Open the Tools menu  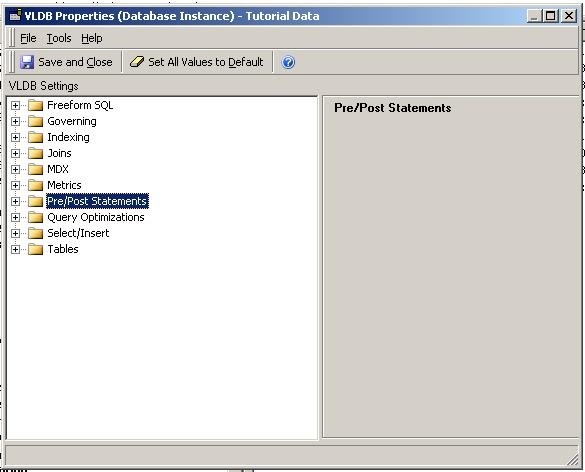click(59, 38)
